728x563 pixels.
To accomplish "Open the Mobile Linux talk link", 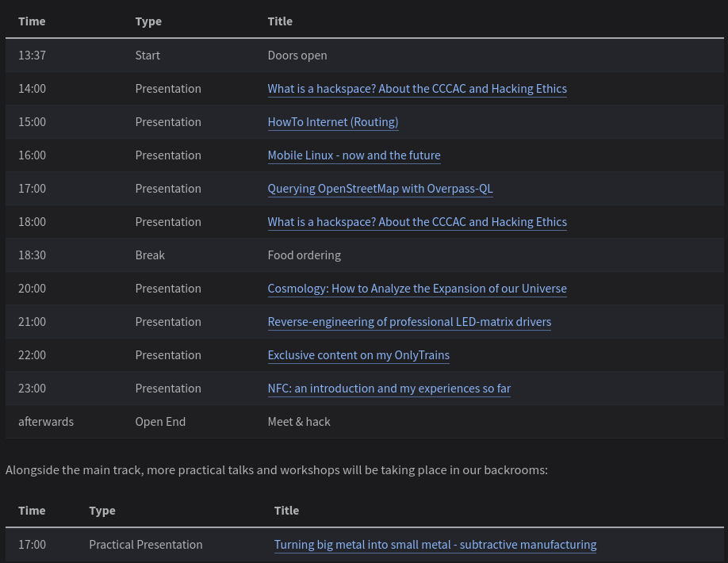I will click(x=354, y=155).
